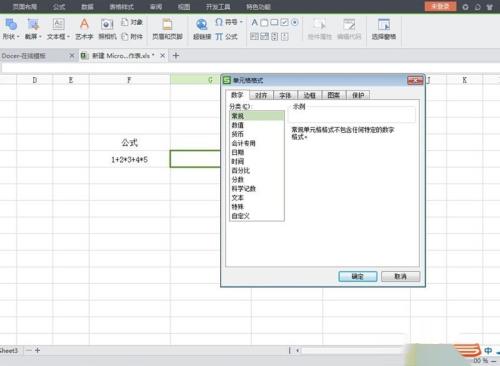The width and height of the screenshot is (500, 366).
Task: Click the Text Box (文本框) icon
Action: pyautogui.click(x=58, y=24)
